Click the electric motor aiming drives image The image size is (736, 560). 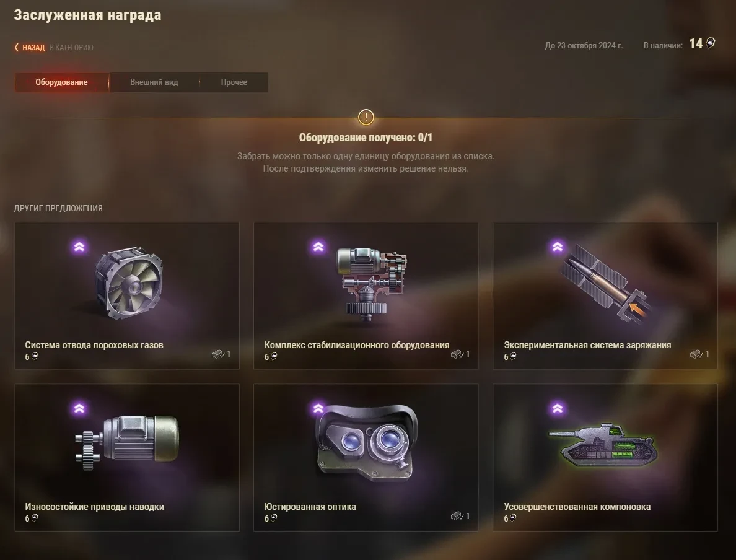tap(127, 442)
